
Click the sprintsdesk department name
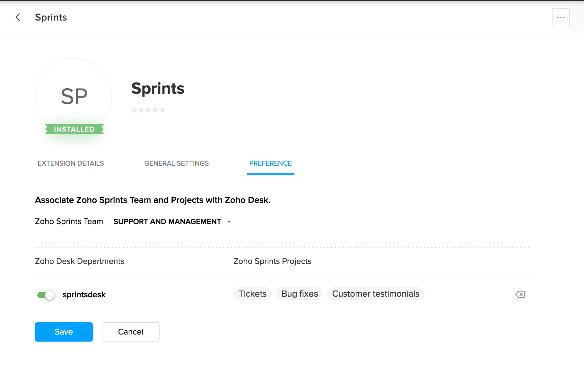pos(84,295)
